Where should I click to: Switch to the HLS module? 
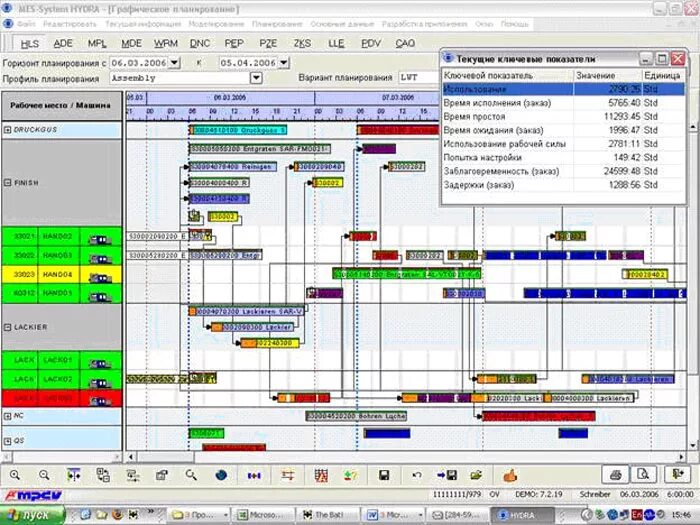30,44
